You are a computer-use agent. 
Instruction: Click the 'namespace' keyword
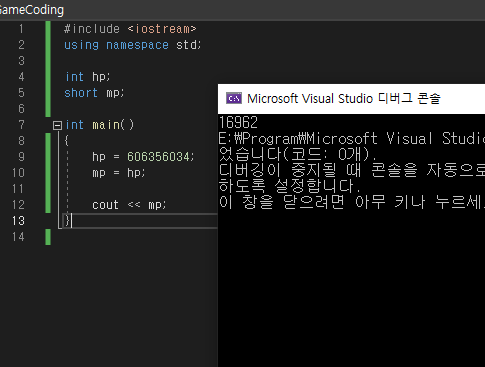click(137, 45)
